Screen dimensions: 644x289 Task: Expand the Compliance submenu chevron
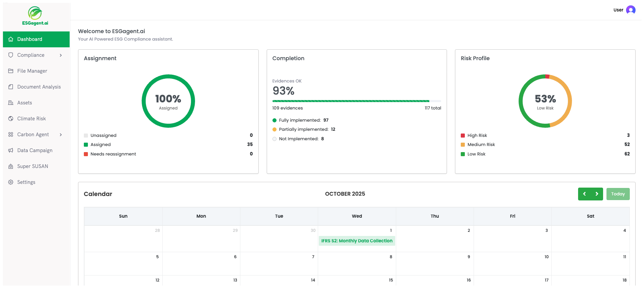point(61,55)
